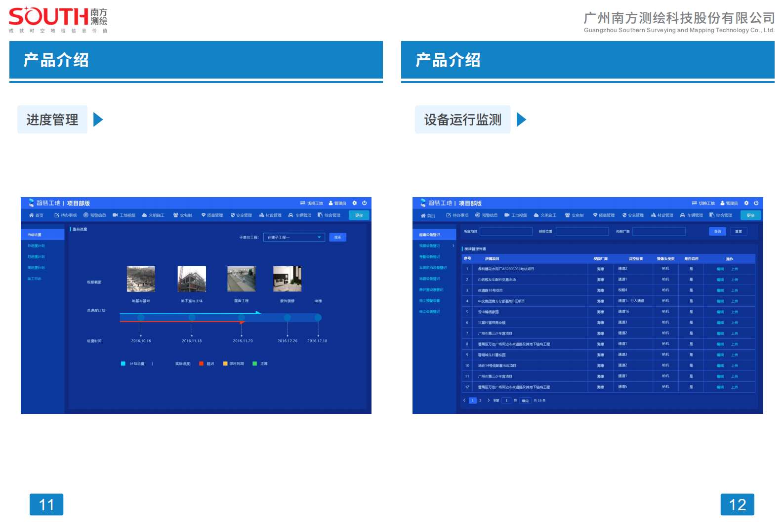
Task: Open 预警信息 in device monitoring screenshot
Action: (487, 215)
